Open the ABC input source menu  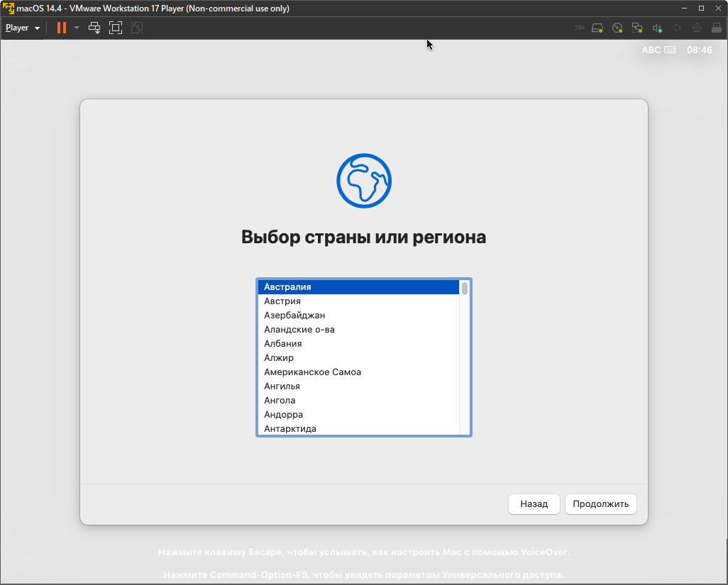click(658, 50)
